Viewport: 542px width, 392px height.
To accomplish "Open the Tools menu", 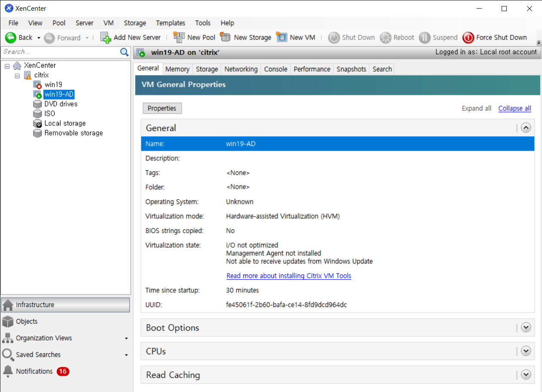I will tap(203, 23).
